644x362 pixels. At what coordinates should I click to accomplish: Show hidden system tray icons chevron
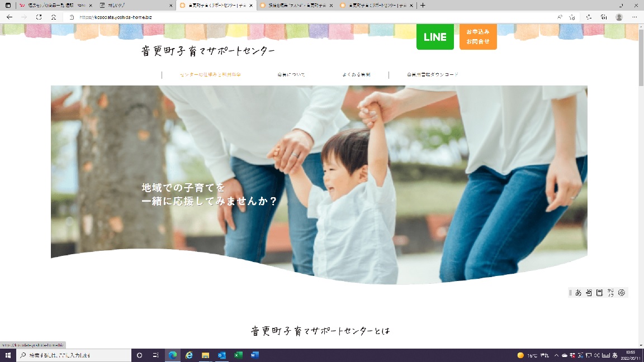(x=556, y=355)
